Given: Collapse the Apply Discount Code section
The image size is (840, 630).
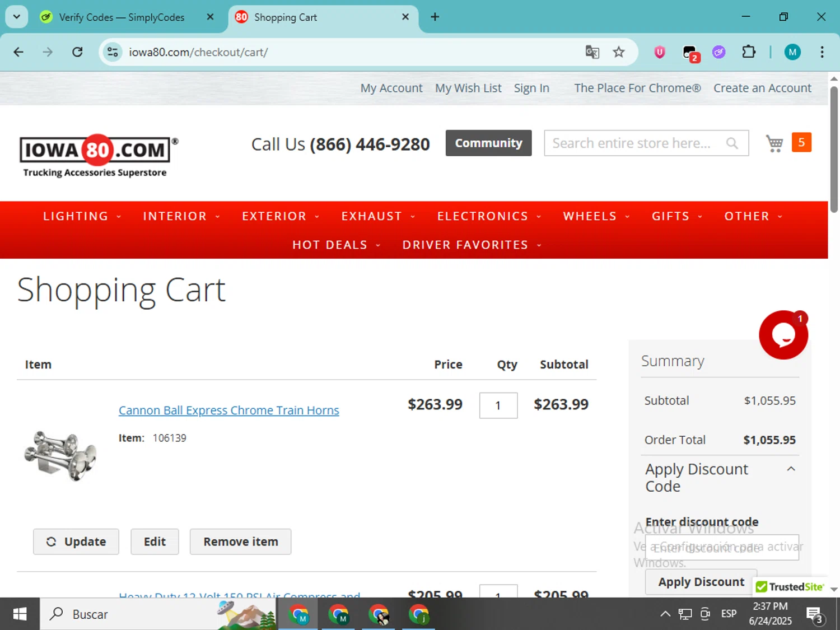Looking at the screenshot, I should point(791,469).
